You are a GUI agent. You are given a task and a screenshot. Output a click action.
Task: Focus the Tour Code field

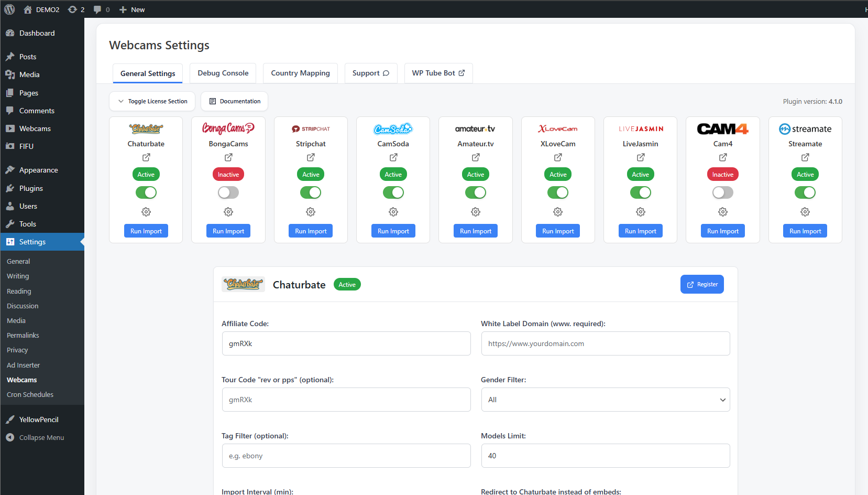[346, 400]
